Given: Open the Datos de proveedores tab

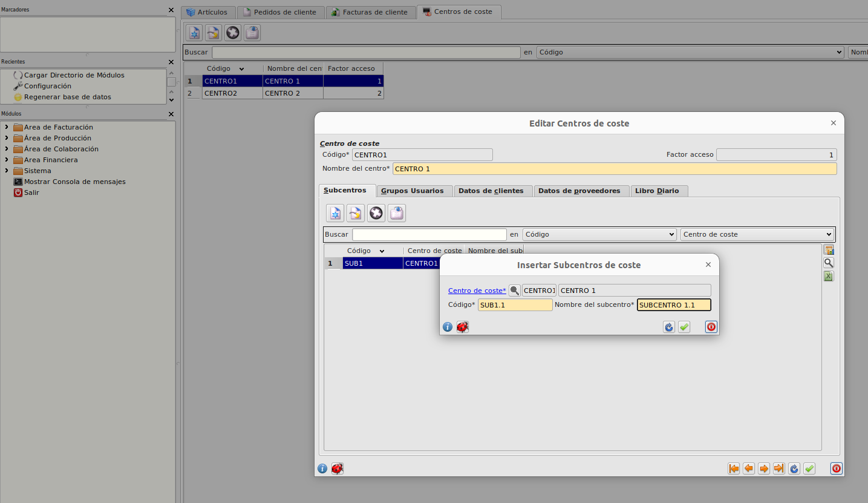Looking at the screenshot, I should [x=581, y=191].
